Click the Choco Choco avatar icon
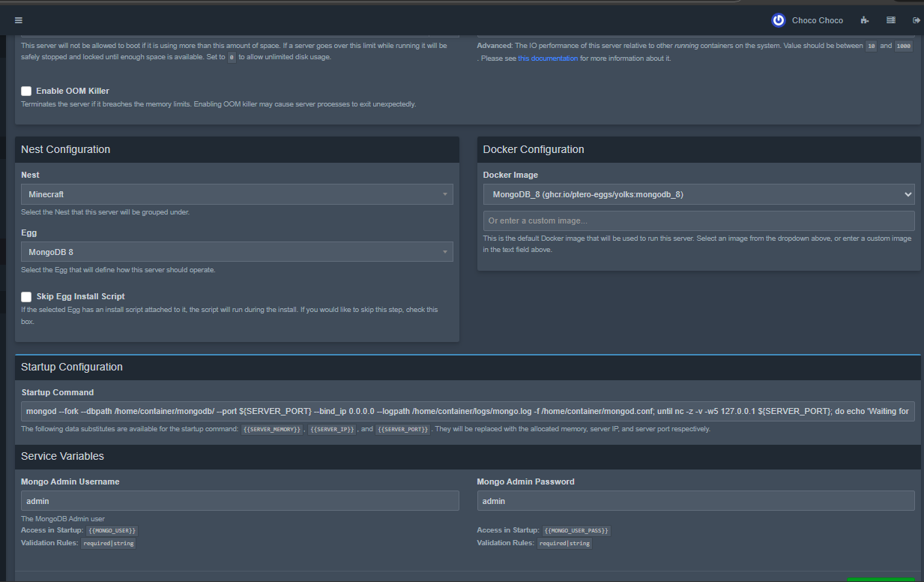924x582 pixels. click(x=779, y=20)
